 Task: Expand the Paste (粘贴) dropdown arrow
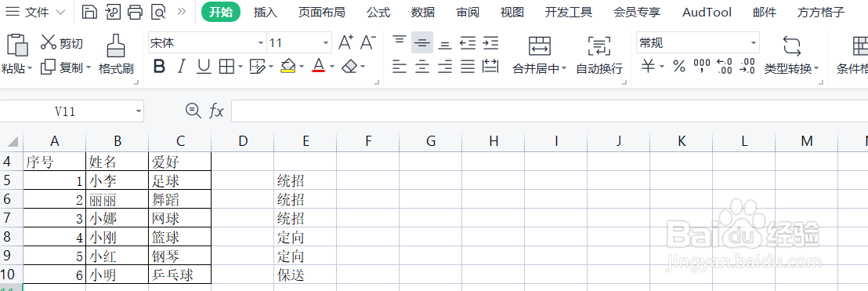coord(29,68)
